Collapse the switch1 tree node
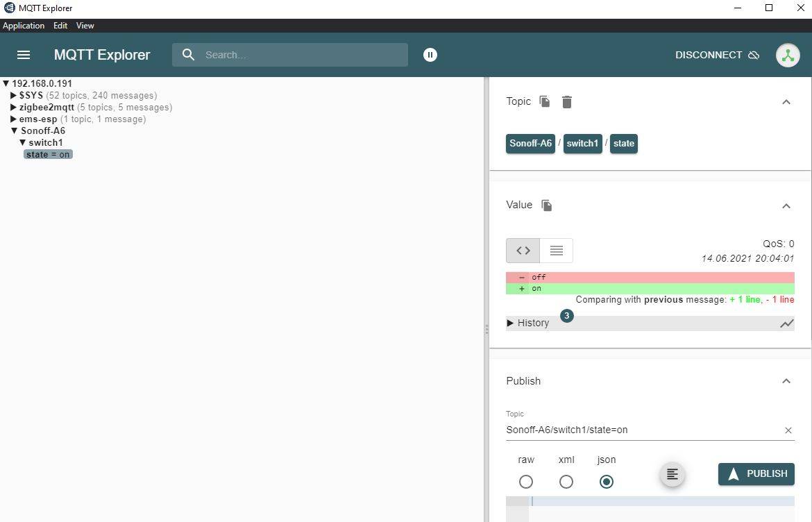The image size is (812, 522). click(x=23, y=142)
